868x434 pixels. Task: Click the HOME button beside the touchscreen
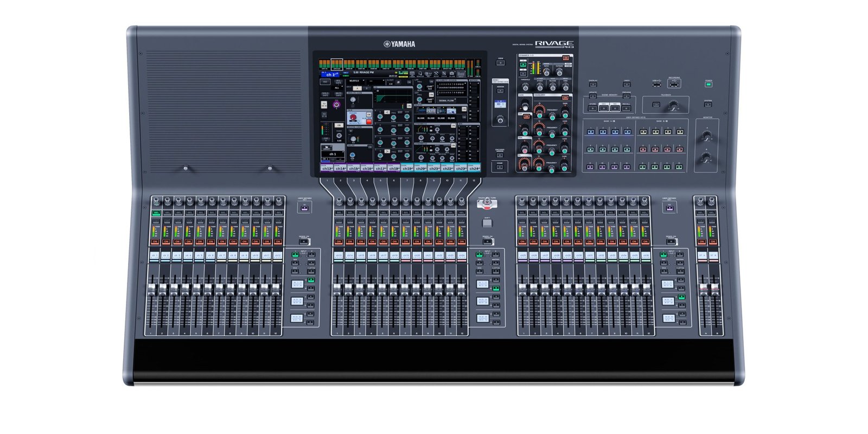click(500, 168)
